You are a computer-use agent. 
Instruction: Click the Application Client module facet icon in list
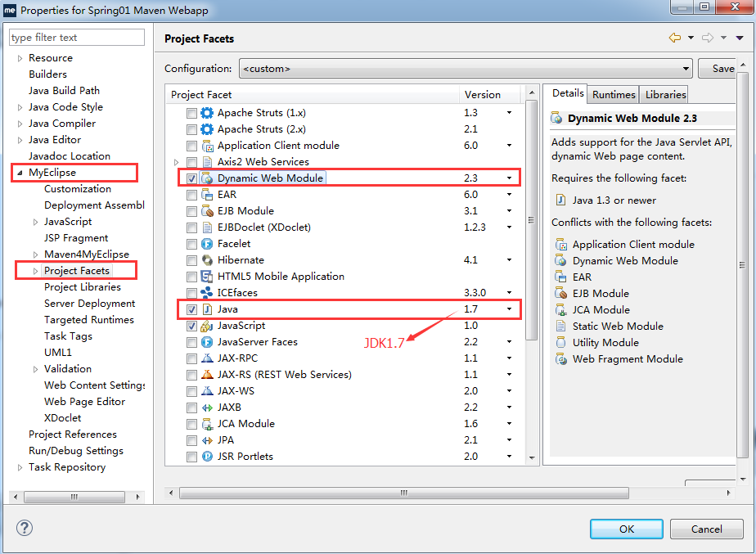click(x=207, y=146)
